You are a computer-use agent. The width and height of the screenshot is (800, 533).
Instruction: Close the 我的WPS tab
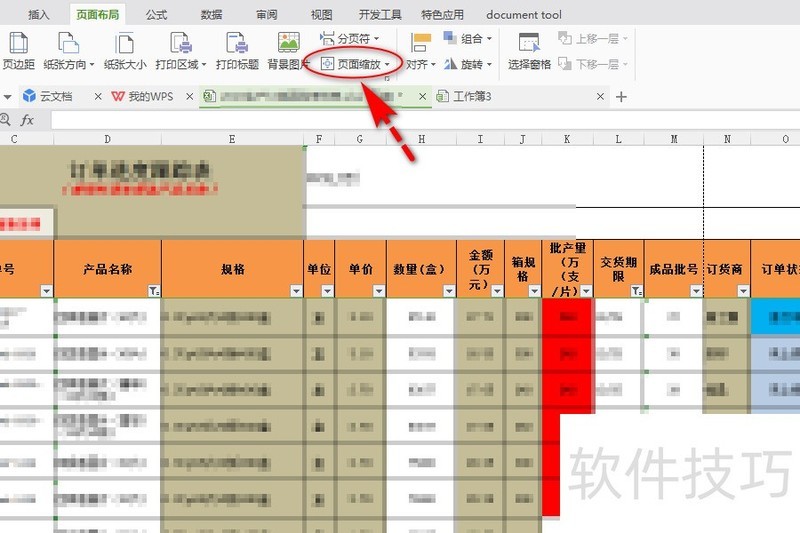pyautogui.click(x=190, y=96)
